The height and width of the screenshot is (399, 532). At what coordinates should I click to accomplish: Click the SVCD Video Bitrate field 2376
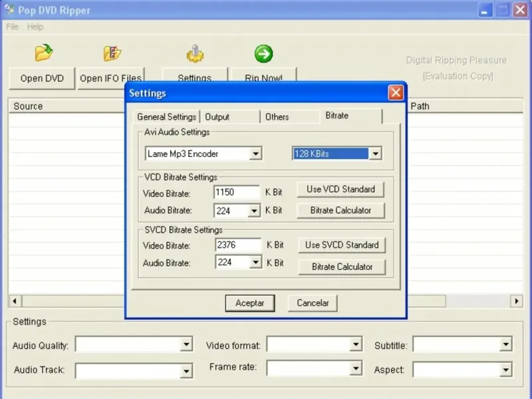[x=238, y=245]
